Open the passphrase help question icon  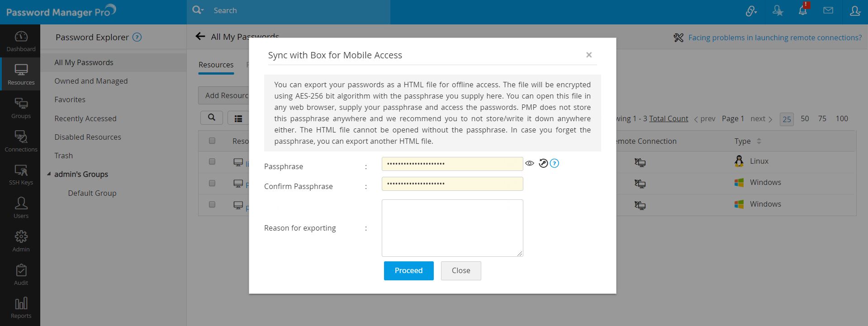click(555, 163)
